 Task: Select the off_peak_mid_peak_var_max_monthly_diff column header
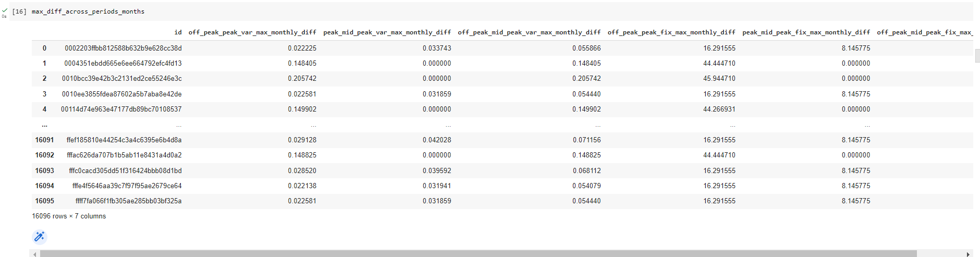click(x=529, y=32)
